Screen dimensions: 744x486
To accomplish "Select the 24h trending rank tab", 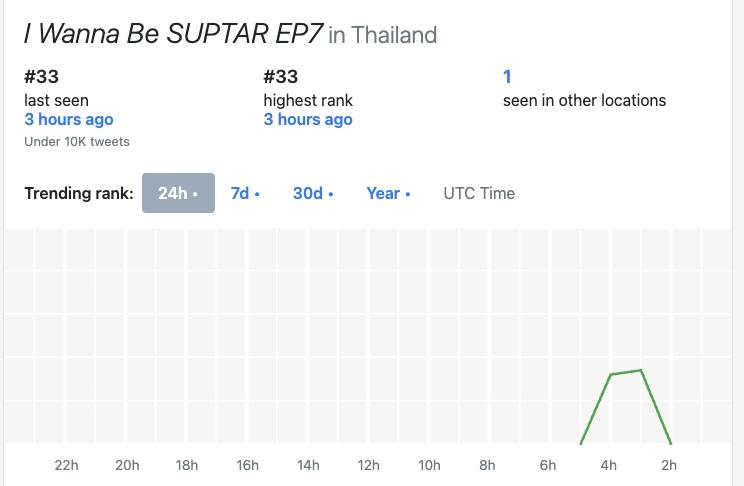I will pos(178,193).
